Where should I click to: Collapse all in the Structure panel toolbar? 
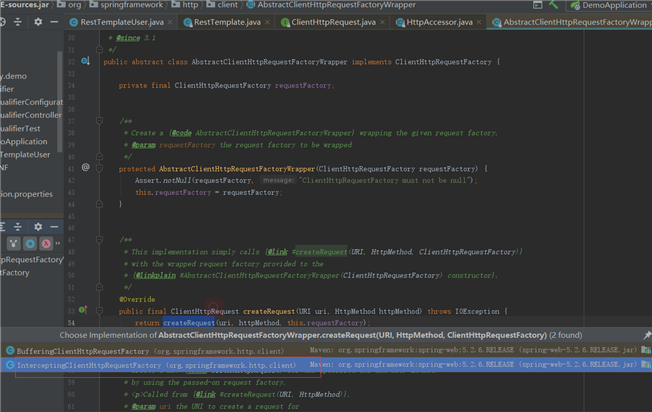18,227
